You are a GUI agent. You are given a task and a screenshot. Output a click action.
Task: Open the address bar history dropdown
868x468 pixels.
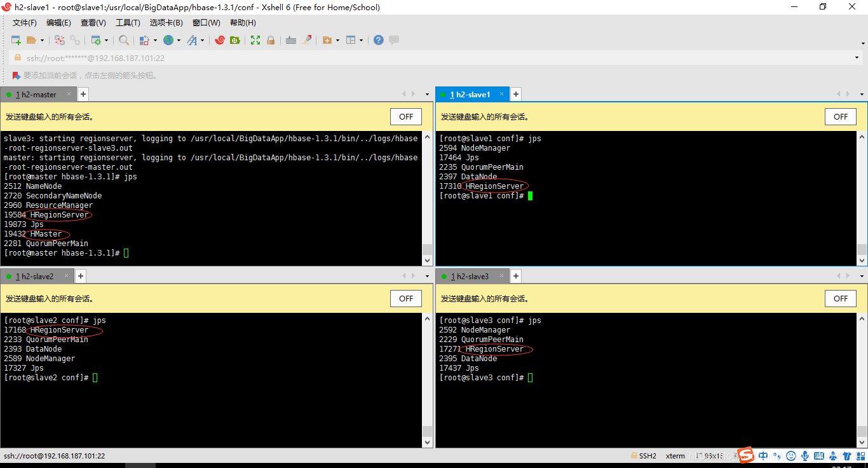[857, 58]
